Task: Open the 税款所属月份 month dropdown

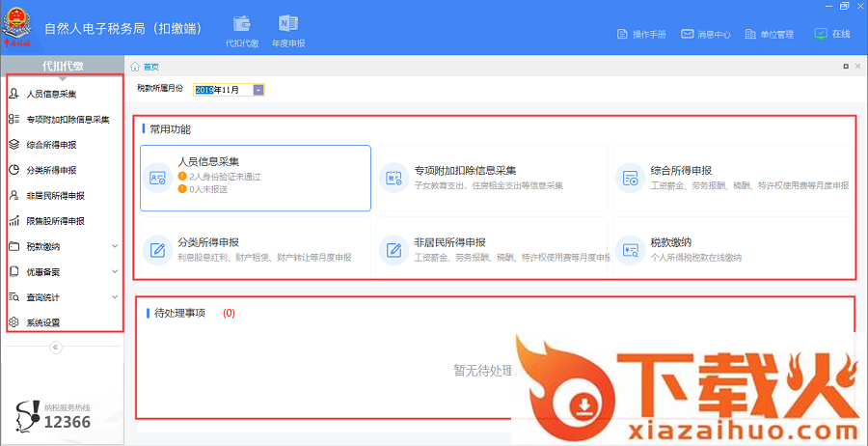Action: coord(258,90)
